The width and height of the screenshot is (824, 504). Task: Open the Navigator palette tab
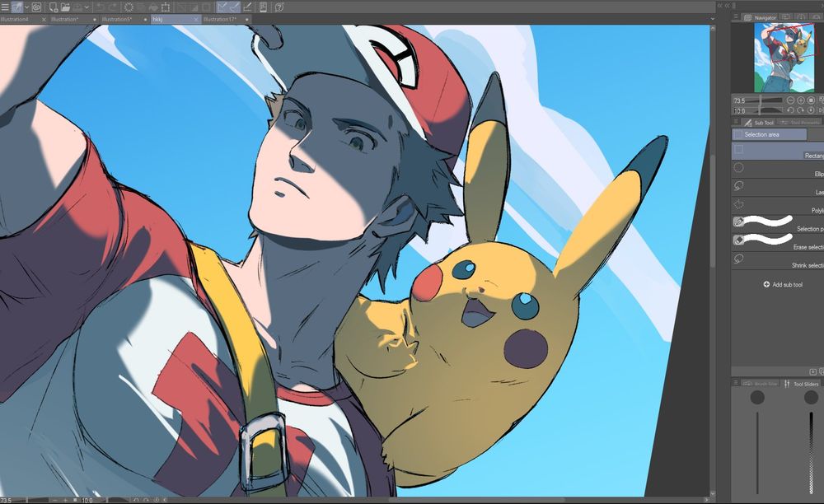click(761, 17)
